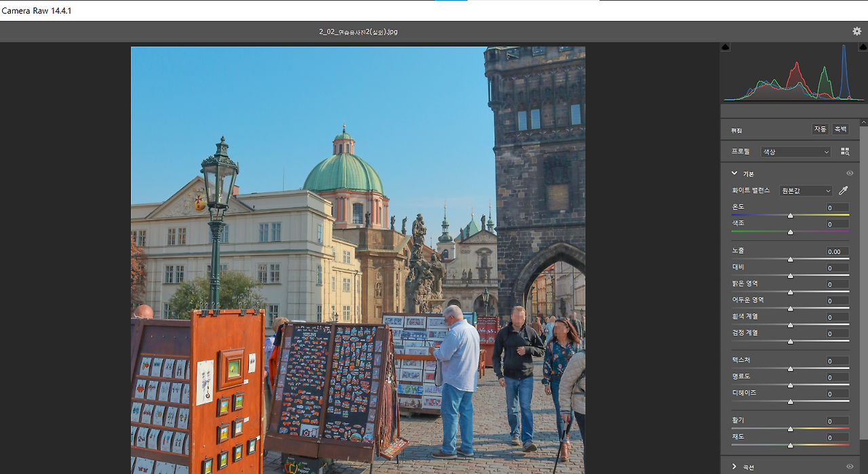This screenshot has width=868, height=474.
Task: Toggle visibility of the 기본 panel edits
Action: point(850,174)
